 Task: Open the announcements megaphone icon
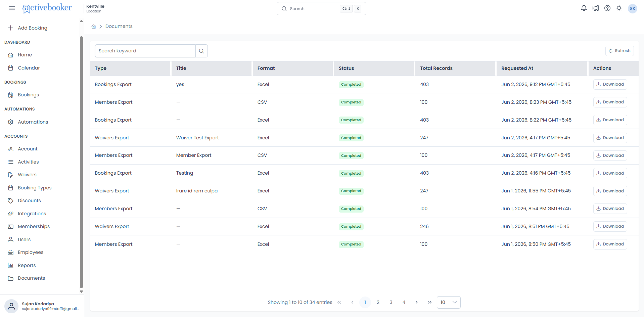[x=596, y=8]
